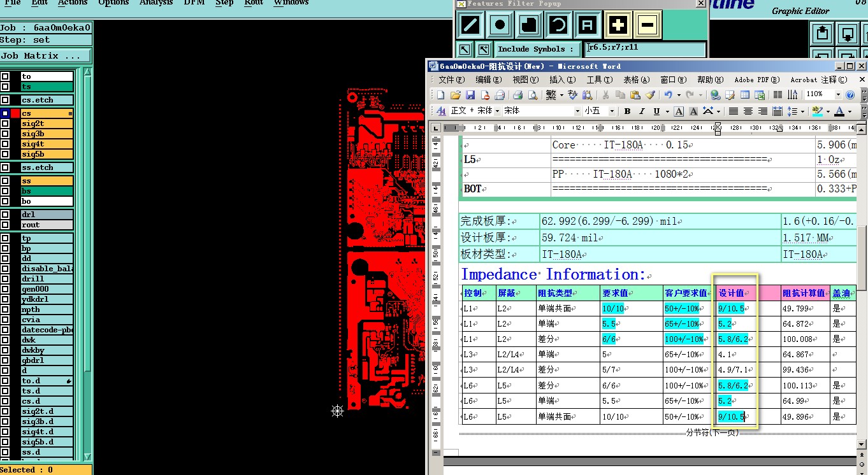Open Word style dropdown 正文 + 宋体
Screen dimensions: 868x475
click(x=497, y=111)
